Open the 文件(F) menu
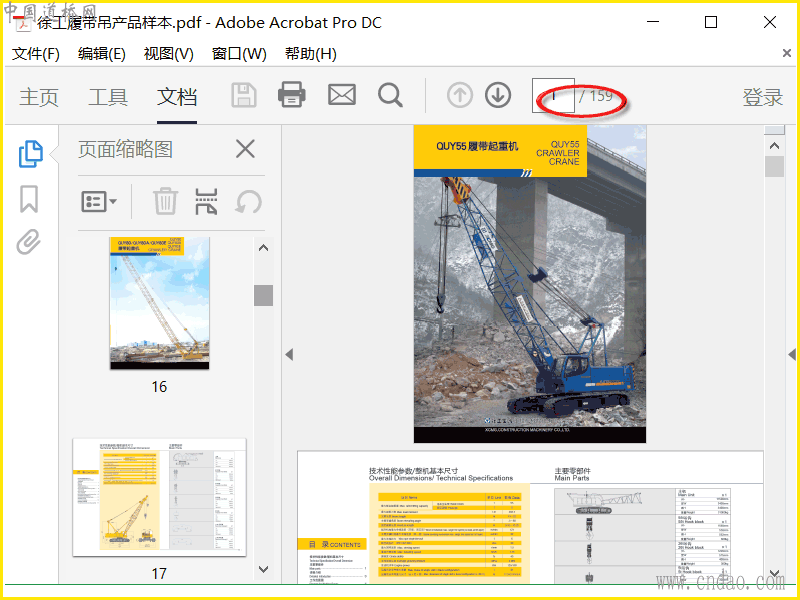This screenshot has width=800, height=600. (36, 54)
